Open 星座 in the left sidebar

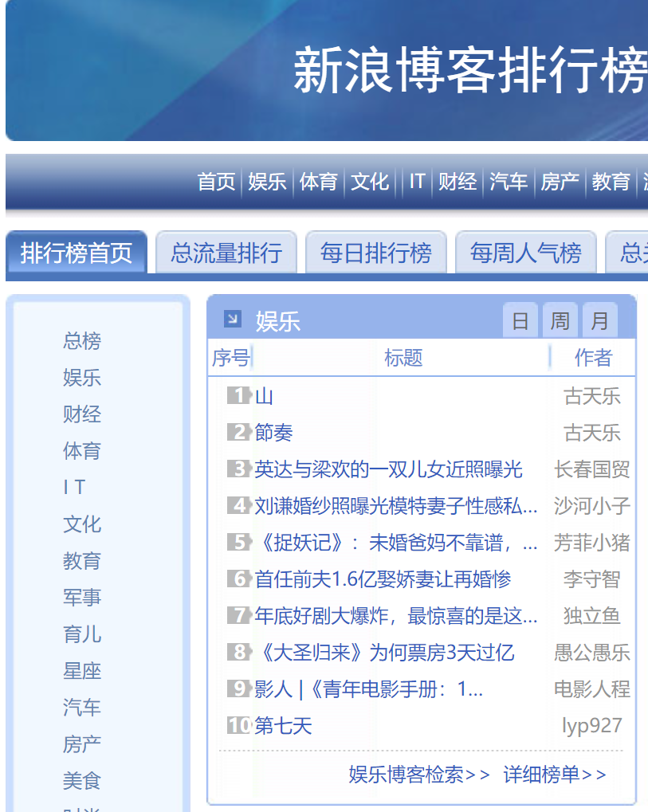pyautogui.click(x=82, y=671)
